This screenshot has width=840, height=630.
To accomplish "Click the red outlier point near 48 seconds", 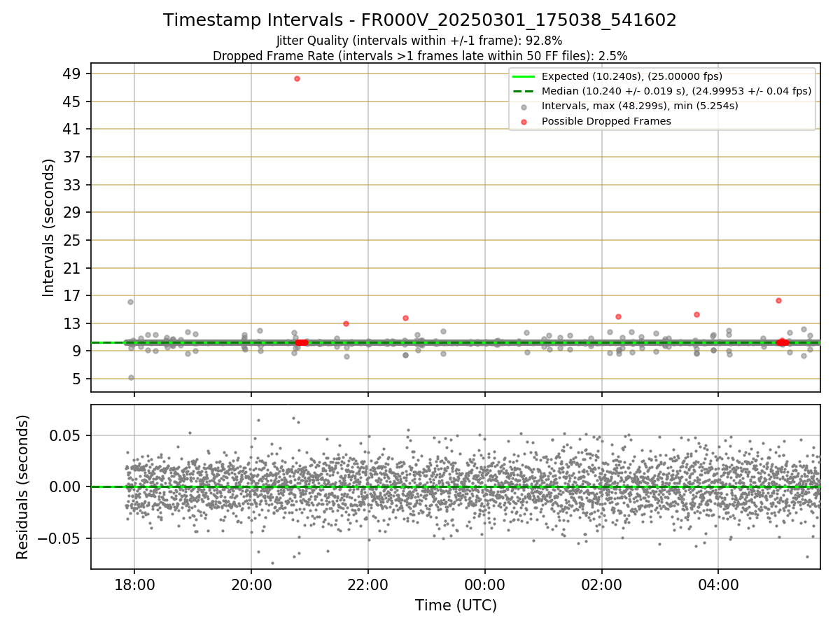I will point(297,78).
